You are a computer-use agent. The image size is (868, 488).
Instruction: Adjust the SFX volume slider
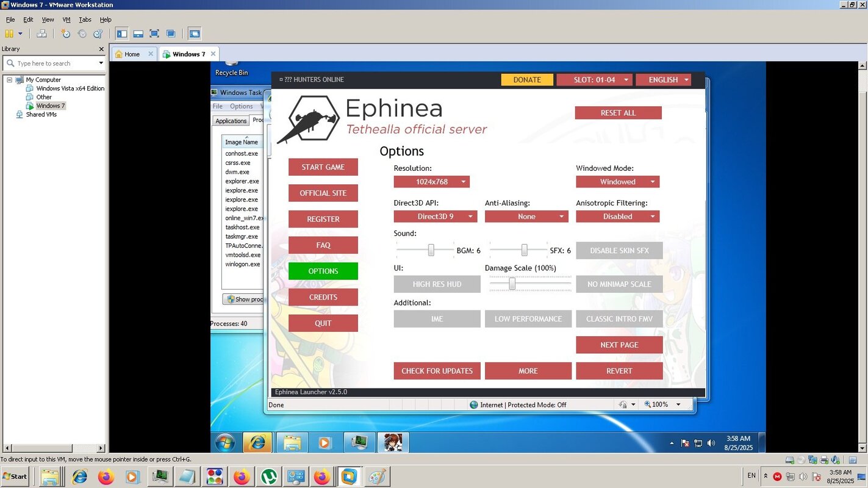point(524,250)
